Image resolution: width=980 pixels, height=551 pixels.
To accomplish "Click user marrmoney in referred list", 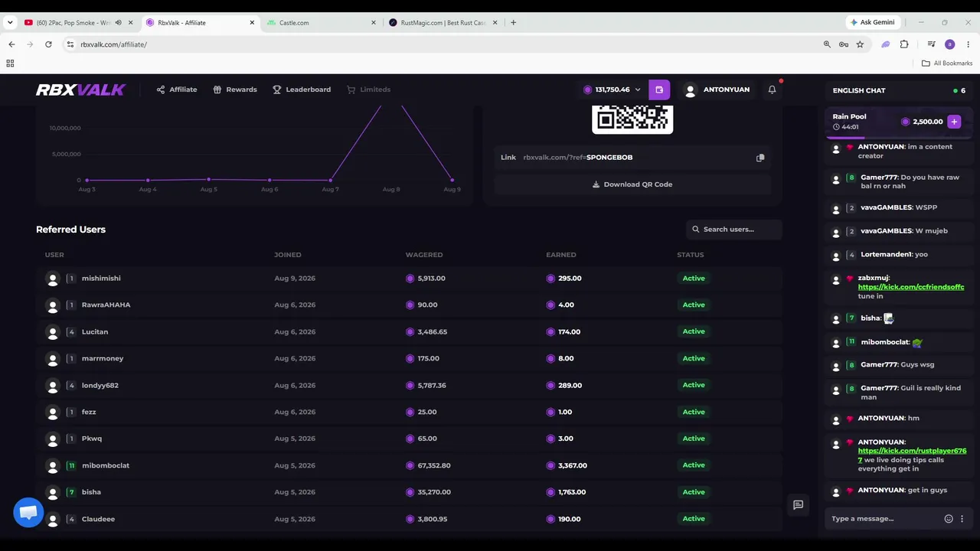I will [103, 359].
